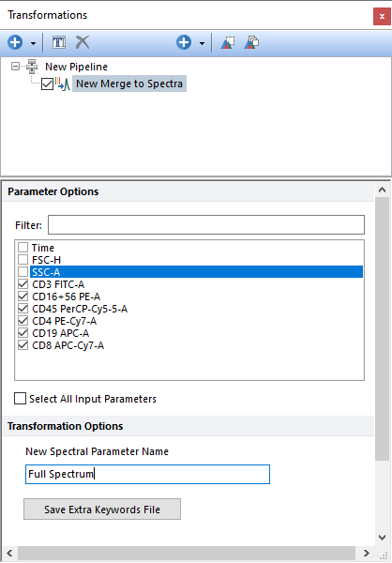Image resolution: width=392 pixels, height=563 pixels.
Task: Click the Filter text field
Action: (x=206, y=225)
